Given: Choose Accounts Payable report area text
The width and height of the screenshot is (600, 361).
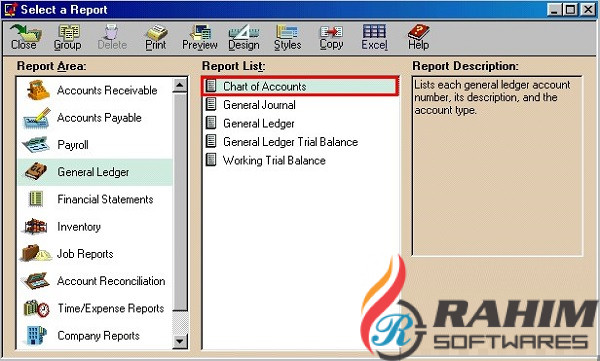Looking at the screenshot, I should (99, 118).
